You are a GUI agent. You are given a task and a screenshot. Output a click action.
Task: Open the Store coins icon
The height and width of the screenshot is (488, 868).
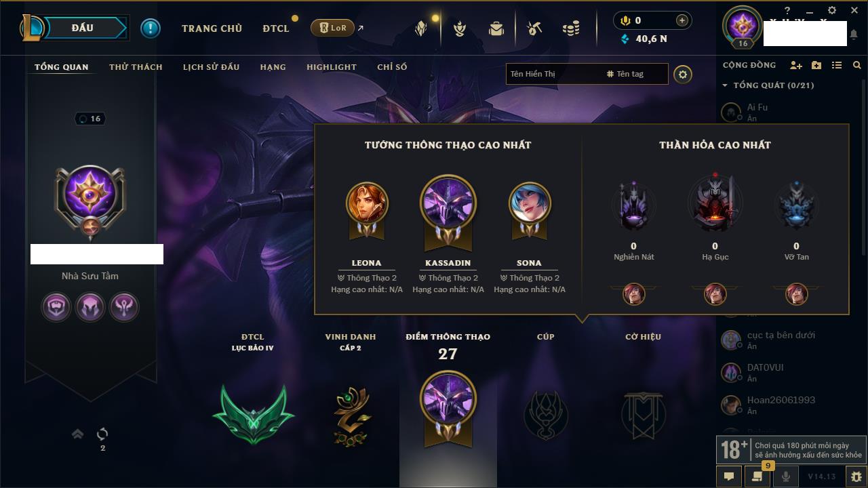coord(571,28)
